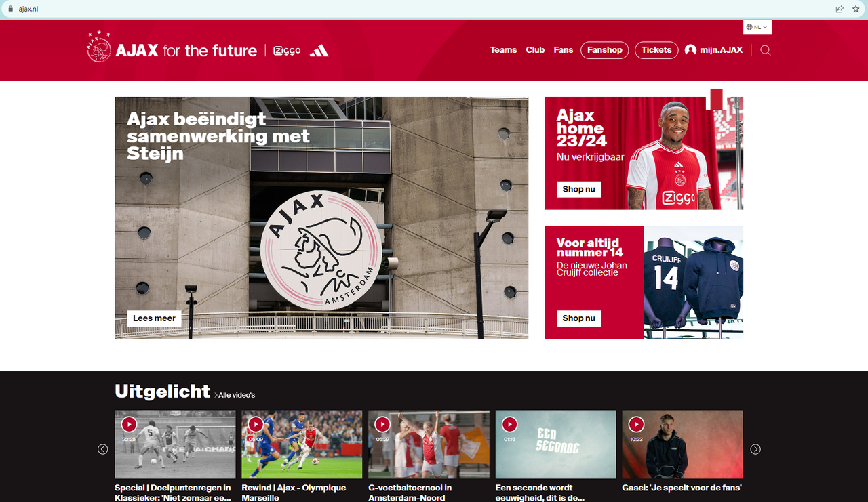Open the NL language dropdown
Image resolution: width=868 pixels, height=502 pixels.
pos(757,27)
